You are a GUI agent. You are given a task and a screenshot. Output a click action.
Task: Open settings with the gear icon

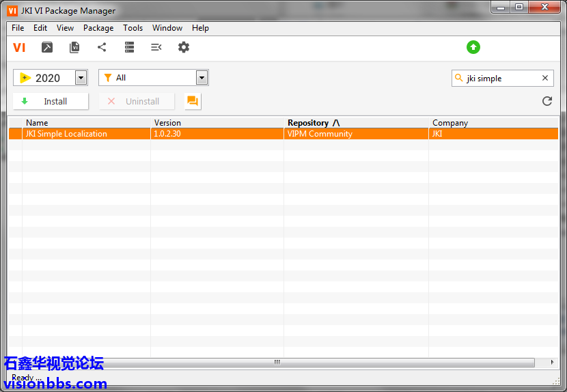[184, 47]
